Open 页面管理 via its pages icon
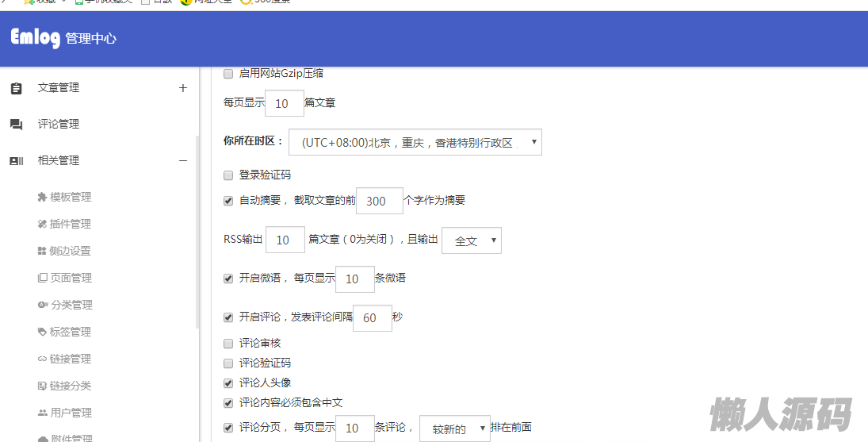Screen dimensions: 868x442 pyautogui.click(x=43, y=278)
